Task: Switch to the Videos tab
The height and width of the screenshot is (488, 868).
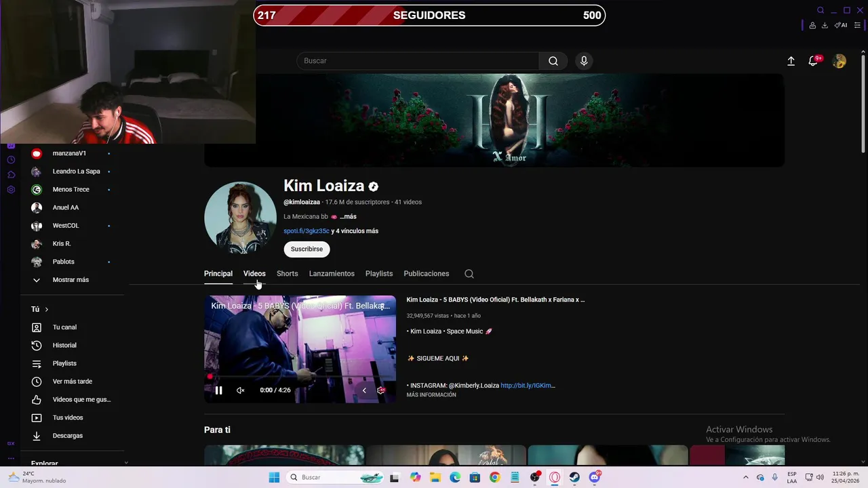Action: 254,274
